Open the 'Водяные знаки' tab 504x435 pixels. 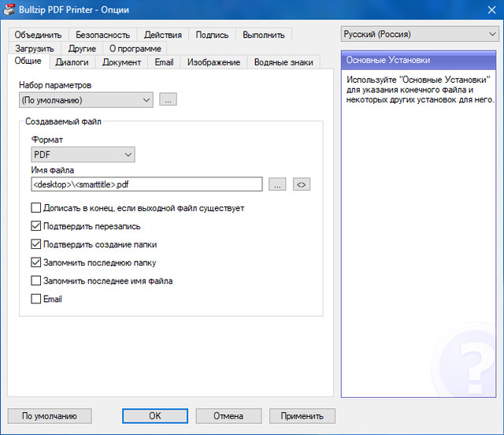[x=283, y=62]
